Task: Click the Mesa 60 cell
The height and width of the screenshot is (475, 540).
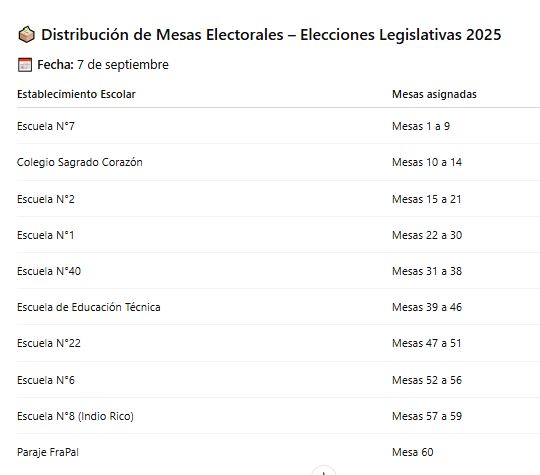Action: [413, 452]
